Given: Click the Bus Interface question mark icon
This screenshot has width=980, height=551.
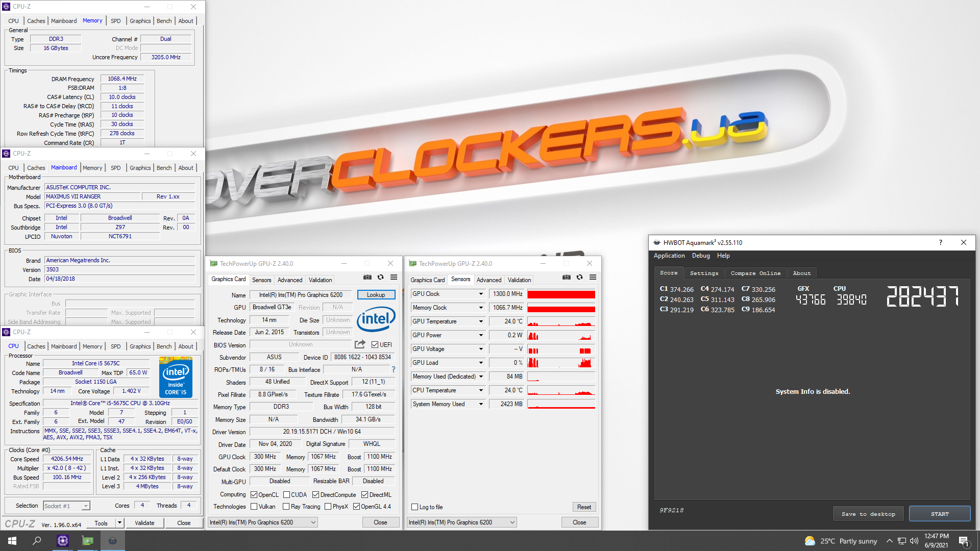Looking at the screenshot, I should [394, 369].
